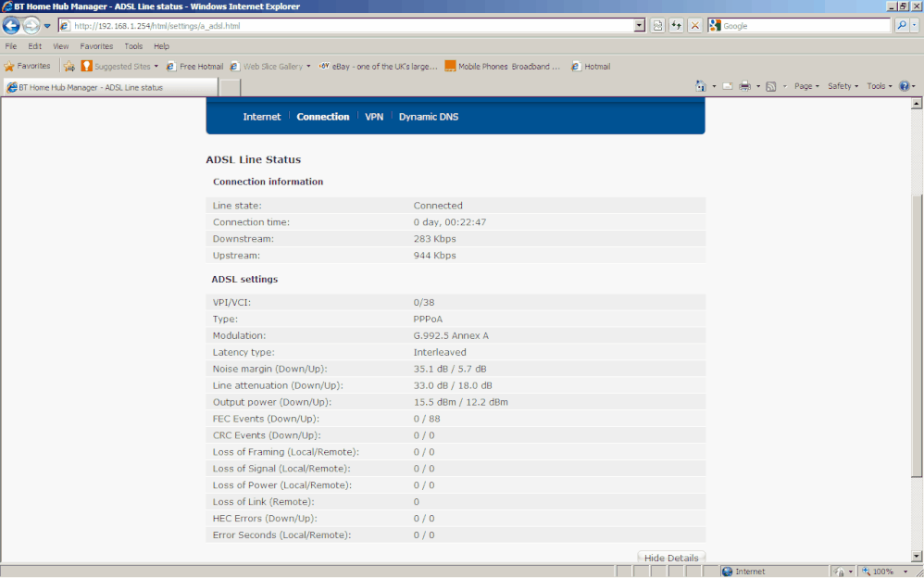The width and height of the screenshot is (924, 578).
Task: Click the '33.0 dB / 18.0 dB' attenuation value
Action: point(453,385)
